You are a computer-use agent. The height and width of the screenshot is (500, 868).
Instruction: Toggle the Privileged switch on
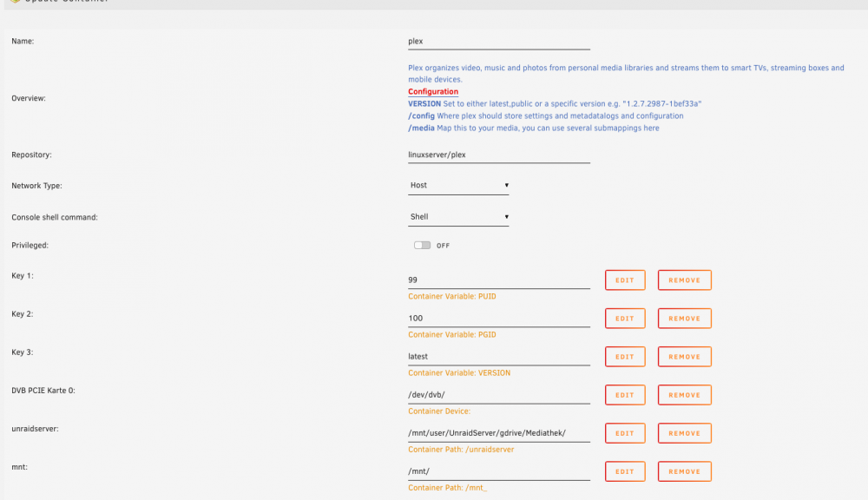(x=422, y=246)
